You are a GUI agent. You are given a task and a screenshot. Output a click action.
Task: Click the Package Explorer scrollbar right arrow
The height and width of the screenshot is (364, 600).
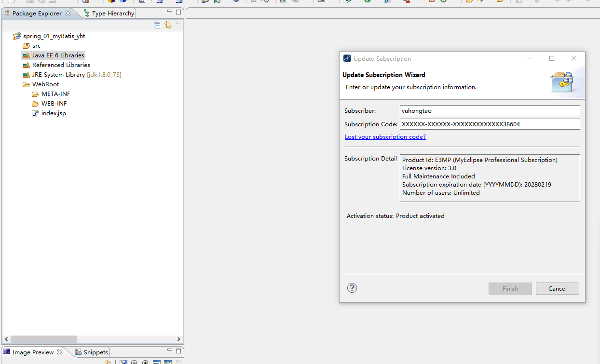pos(178,339)
